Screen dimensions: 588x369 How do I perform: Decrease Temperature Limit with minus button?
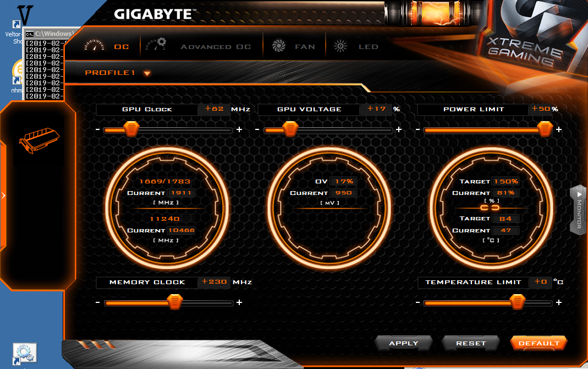point(417,302)
